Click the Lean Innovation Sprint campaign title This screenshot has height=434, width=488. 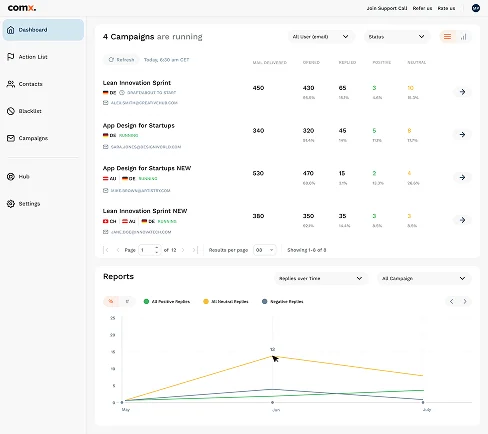[137, 83]
